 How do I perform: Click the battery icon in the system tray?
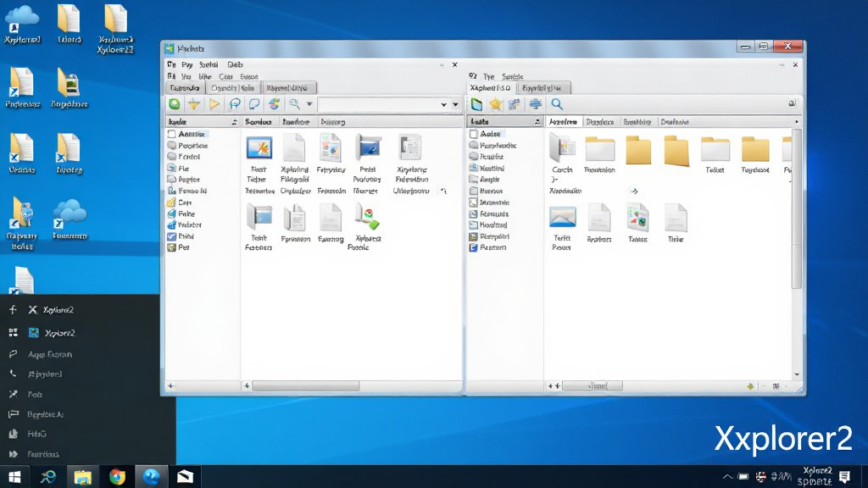(743, 477)
